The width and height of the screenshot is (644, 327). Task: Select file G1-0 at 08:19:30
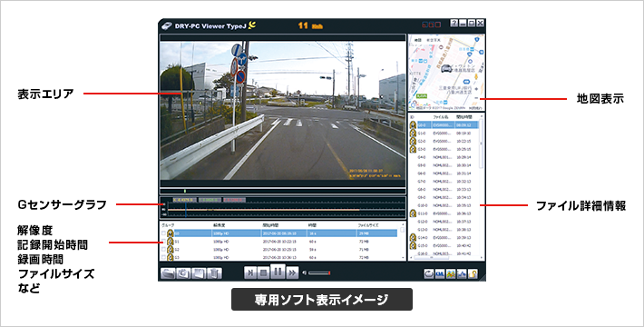[x=444, y=134]
